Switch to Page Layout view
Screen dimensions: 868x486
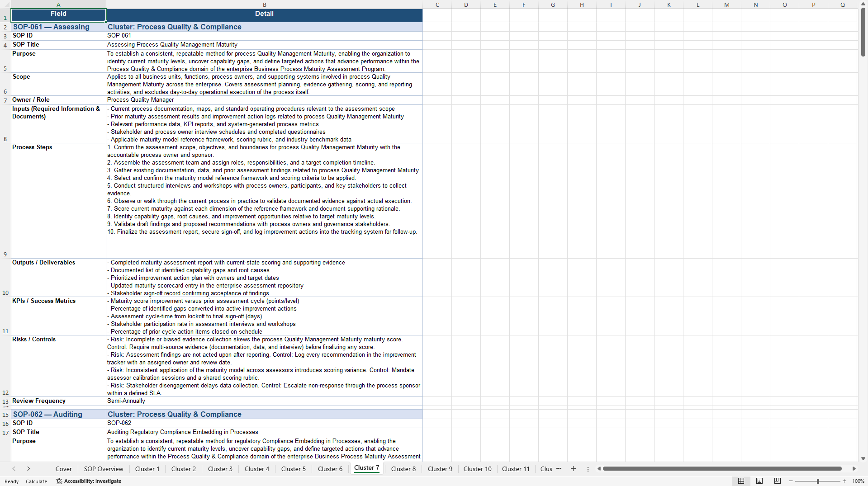[x=759, y=481]
